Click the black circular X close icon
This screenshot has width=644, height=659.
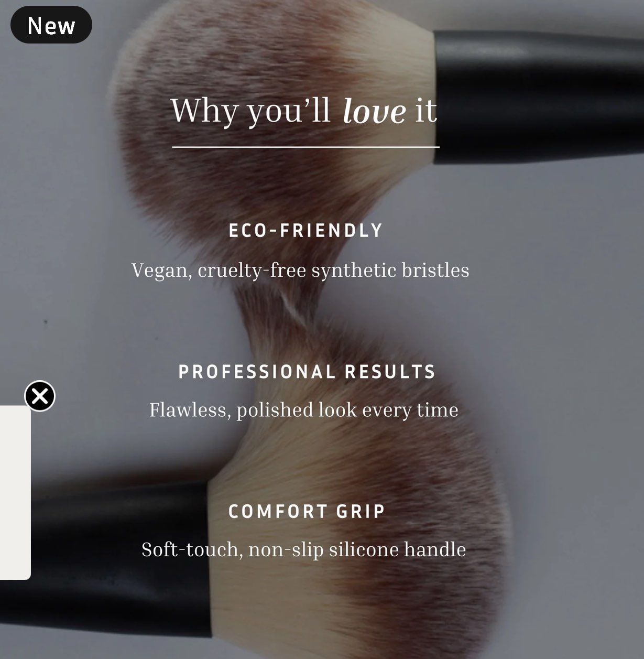(40, 396)
